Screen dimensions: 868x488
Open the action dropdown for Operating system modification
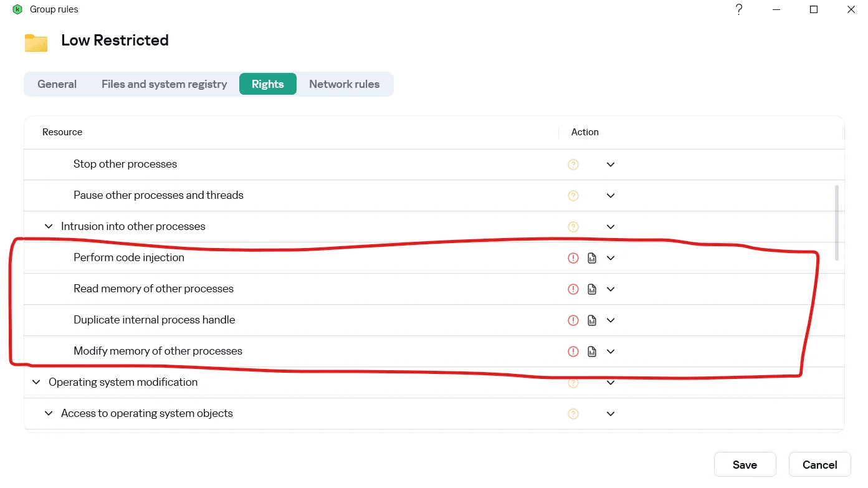[x=611, y=383]
